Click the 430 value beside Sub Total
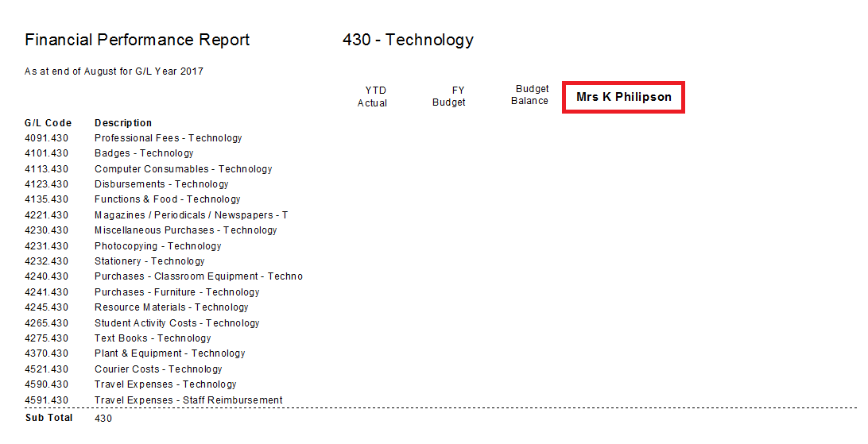 [103, 419]
